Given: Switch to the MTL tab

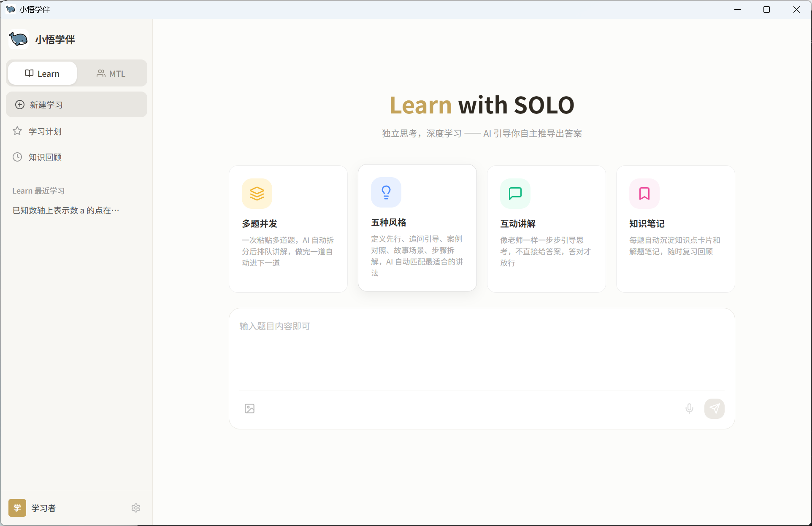Looking at the screenshot, I should click(x=111, y=73).
